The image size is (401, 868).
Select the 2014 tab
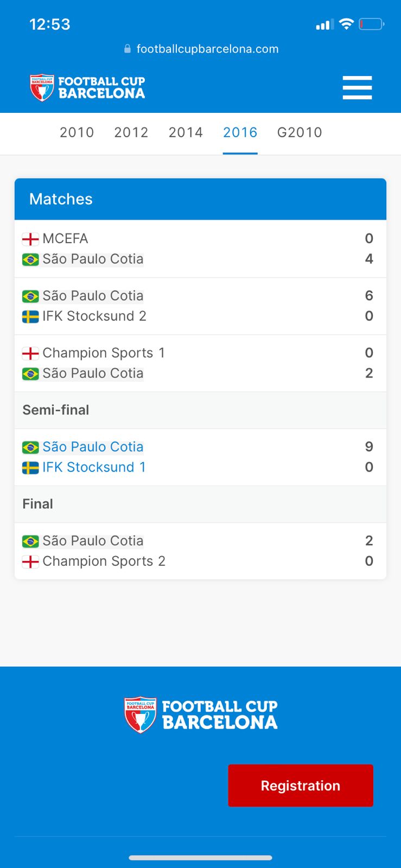[186, 132]
